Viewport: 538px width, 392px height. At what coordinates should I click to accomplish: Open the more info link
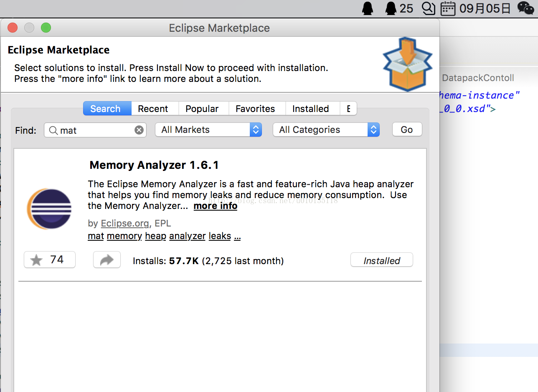(216, 206)
